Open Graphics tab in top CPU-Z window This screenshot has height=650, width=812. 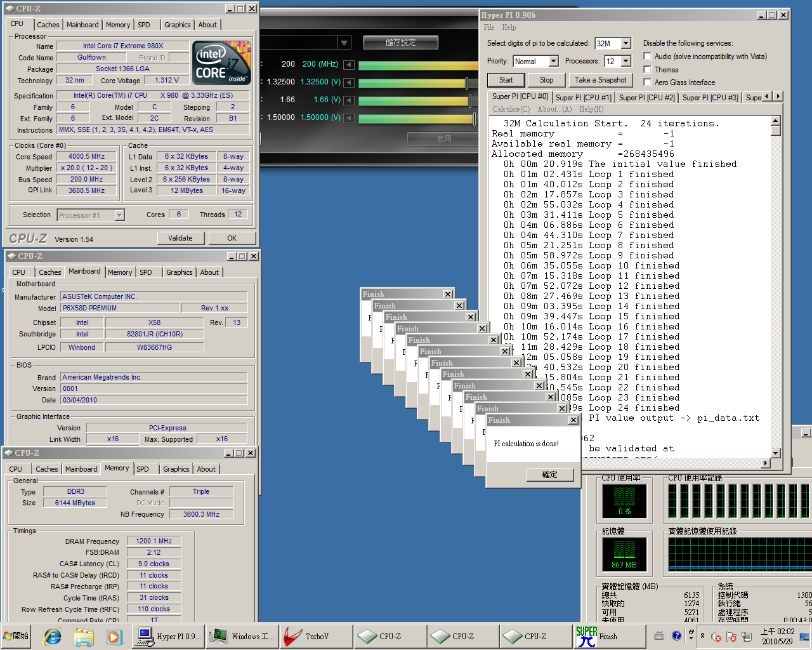tap(177, 25)
